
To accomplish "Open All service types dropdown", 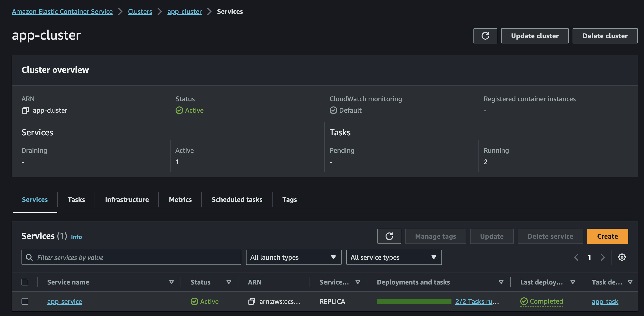I will click(x=394, y=257).
